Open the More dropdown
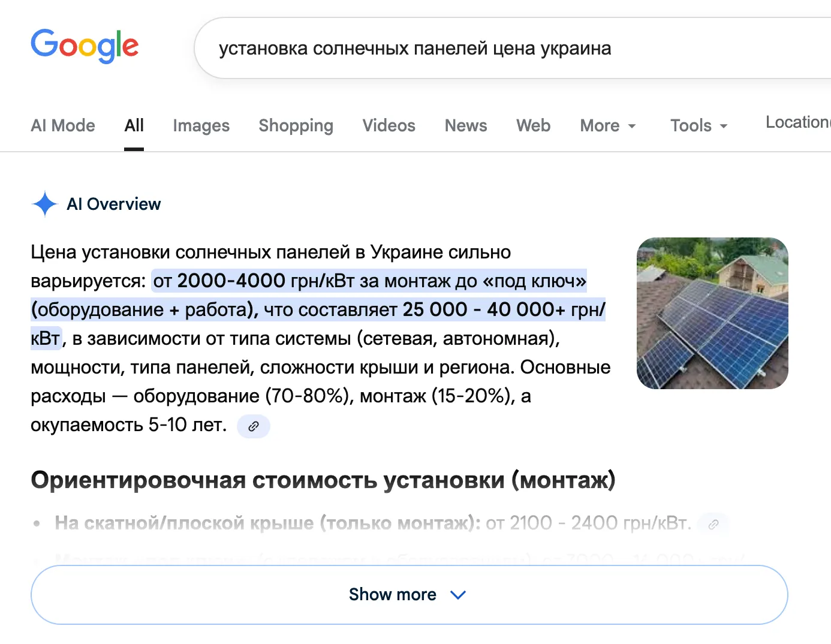Screen dimensions: 831x644 (x=607, y=126)
